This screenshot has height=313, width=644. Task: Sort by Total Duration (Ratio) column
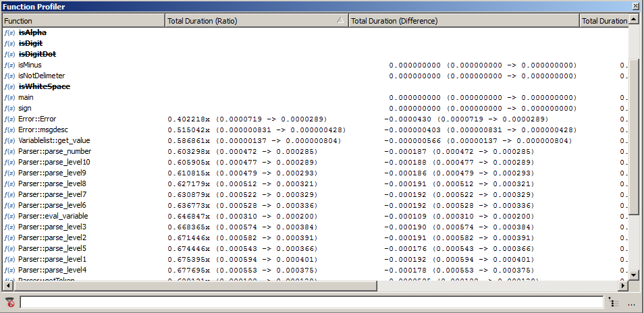pyautogui.click(x=250, y=21)
